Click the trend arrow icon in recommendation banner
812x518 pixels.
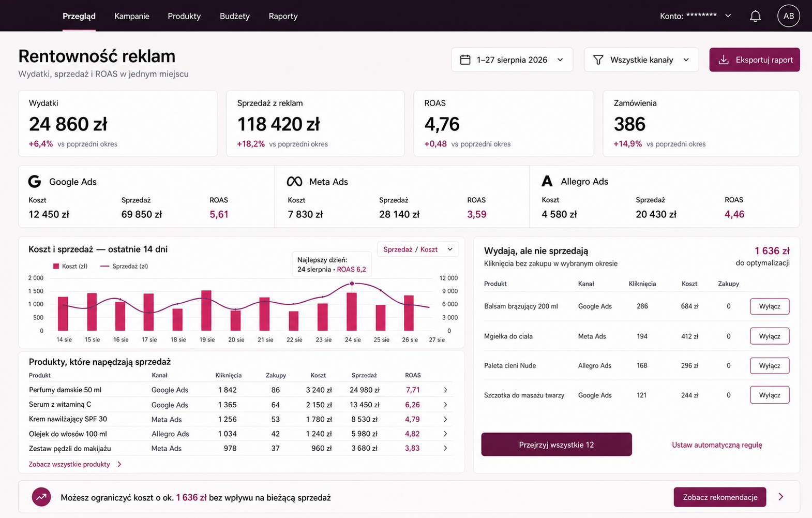pyautogui.click(x=41, y=497)
